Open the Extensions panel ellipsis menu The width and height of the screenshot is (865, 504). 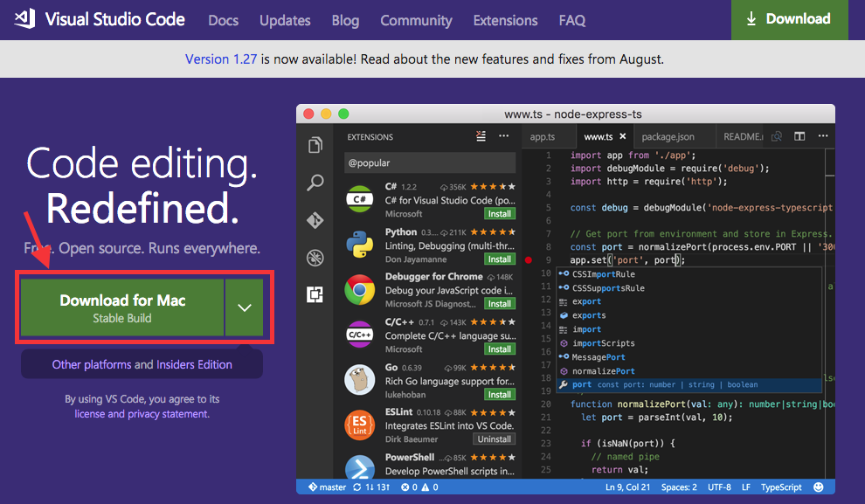pyautogui.click(x=503, y=136)
